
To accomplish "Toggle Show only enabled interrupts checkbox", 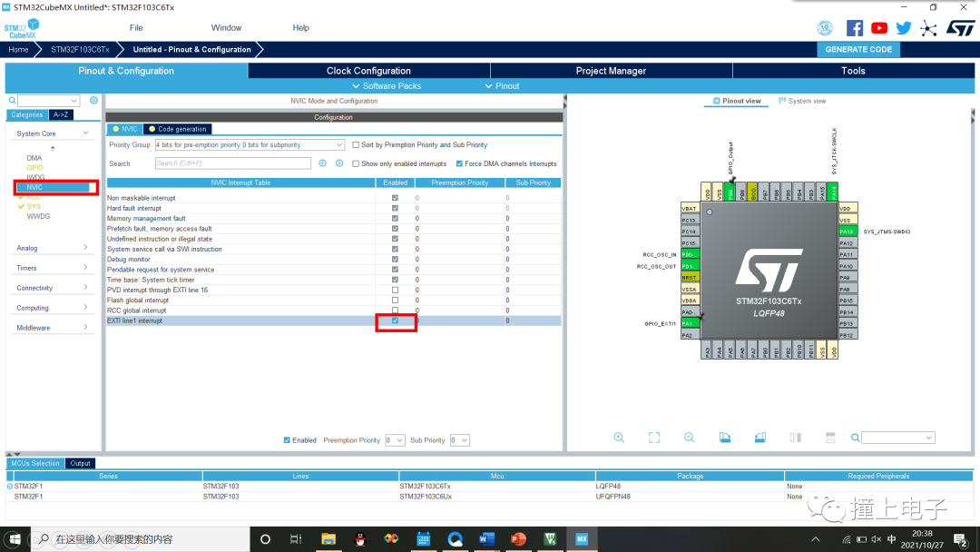I will pyautogui.click(x=356, y=164).
